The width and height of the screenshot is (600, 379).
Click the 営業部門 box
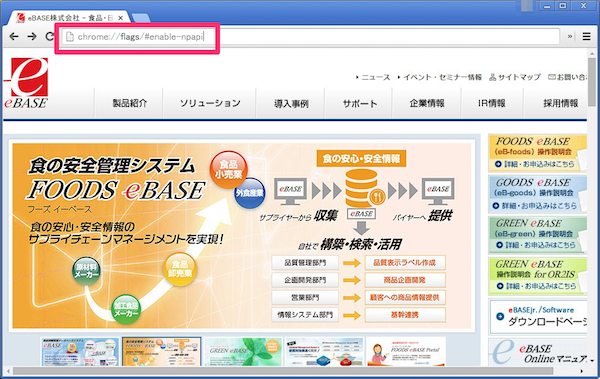point(305,297)
